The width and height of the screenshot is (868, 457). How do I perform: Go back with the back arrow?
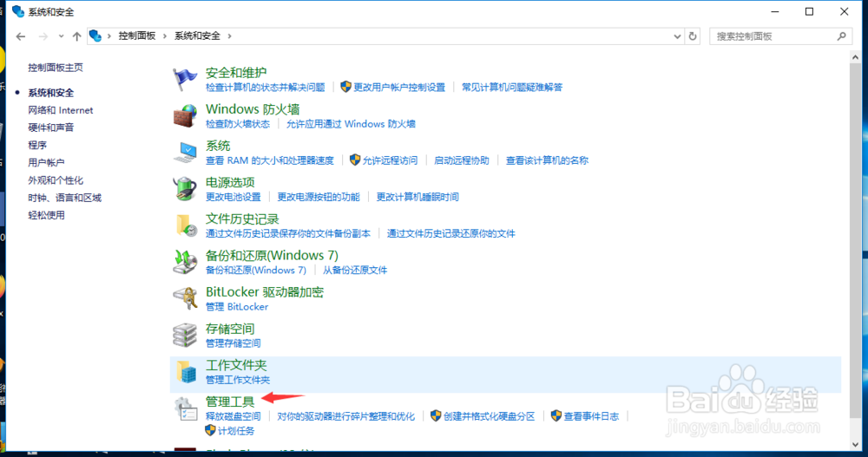pos(21,36)
